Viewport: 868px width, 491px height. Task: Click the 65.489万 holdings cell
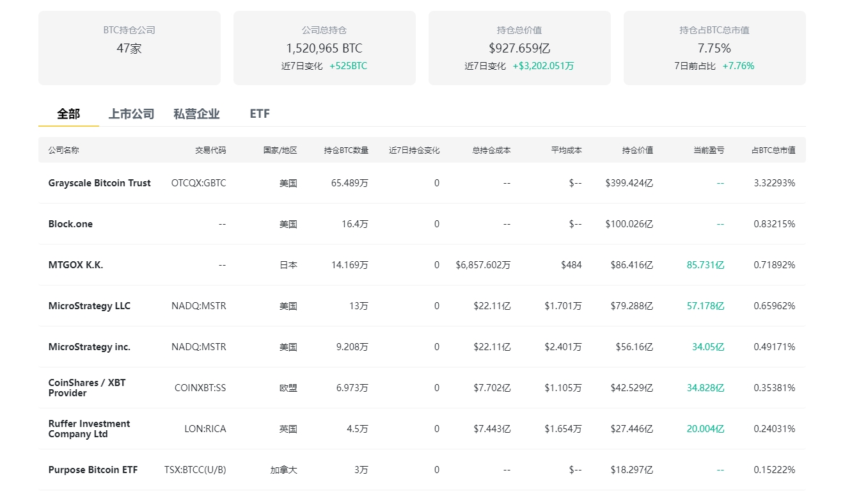(350, 183)
